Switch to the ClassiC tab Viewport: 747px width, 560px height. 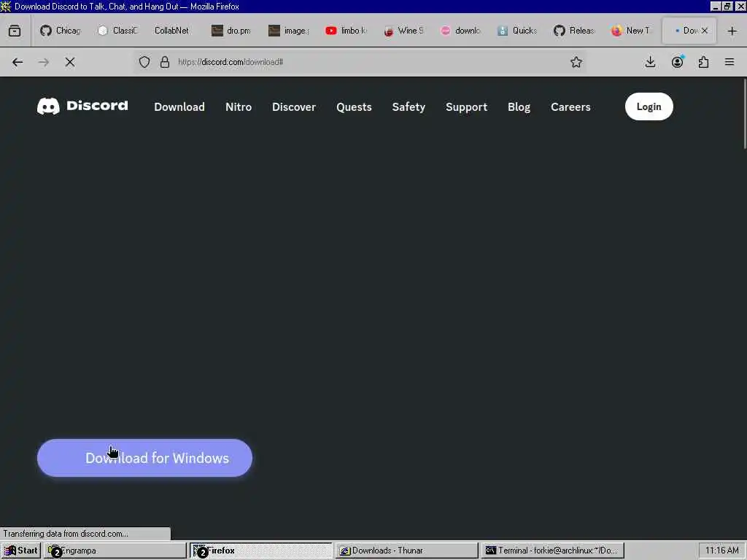[x=117, y=31]
